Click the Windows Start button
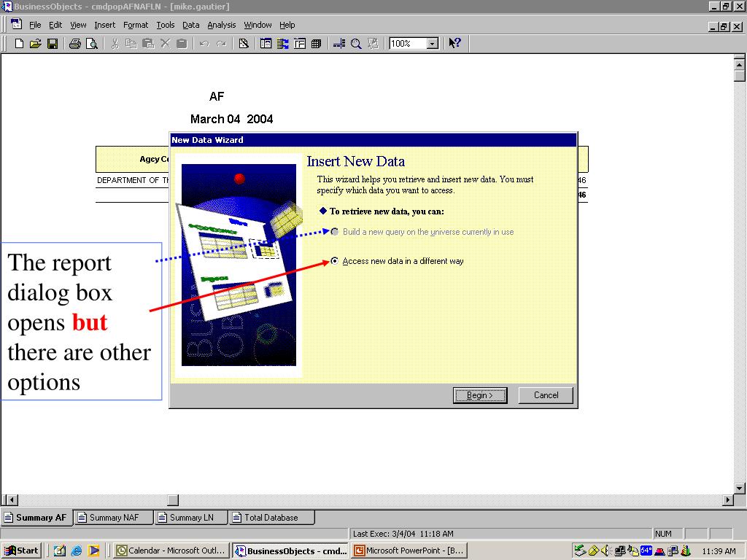The image size is (747, 560). (x=21, y=551)
